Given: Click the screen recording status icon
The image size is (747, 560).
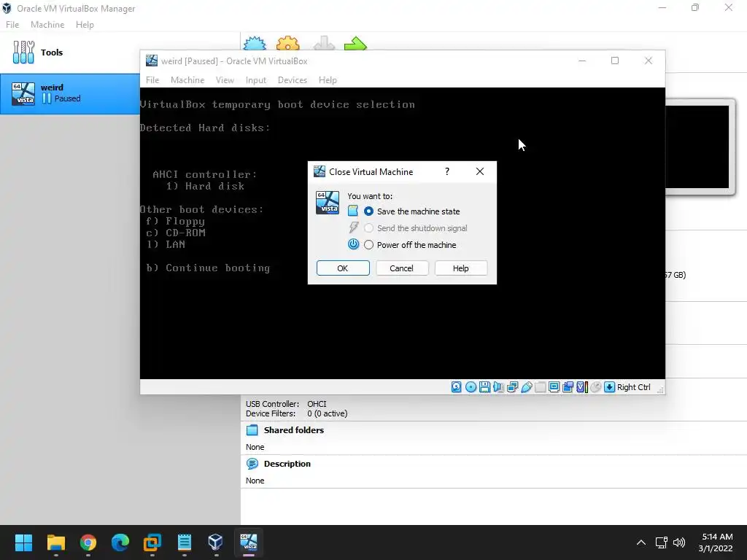Looking at the screenshot, I should coord(568,387).
